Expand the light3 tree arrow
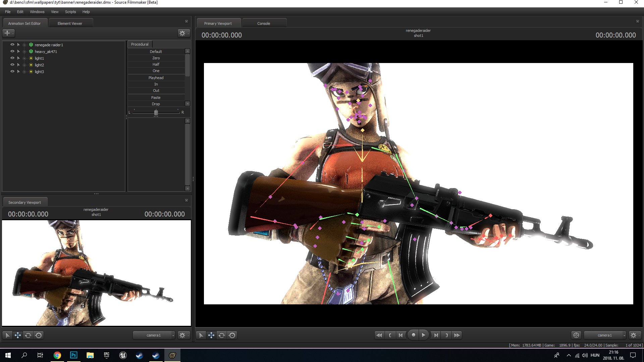 pyautogui.click(x=18, y=71)
